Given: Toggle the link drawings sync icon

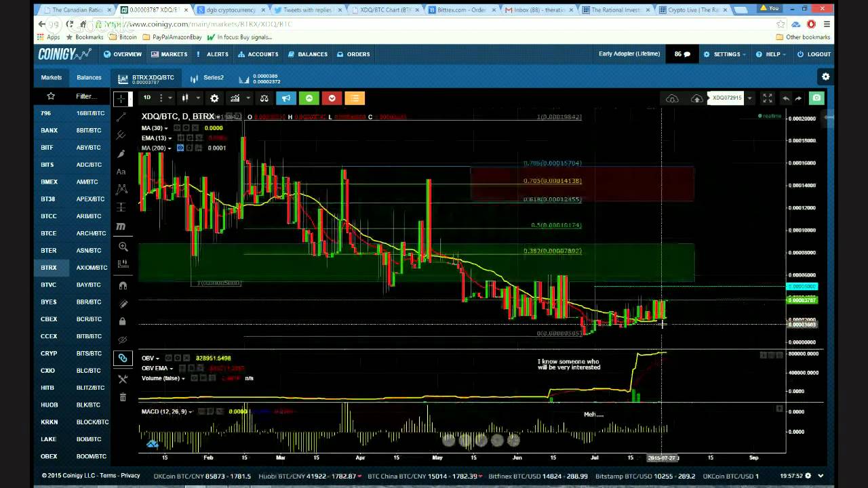Looking at the screenshot, I should pyautogui.click(x=123, y=358).
